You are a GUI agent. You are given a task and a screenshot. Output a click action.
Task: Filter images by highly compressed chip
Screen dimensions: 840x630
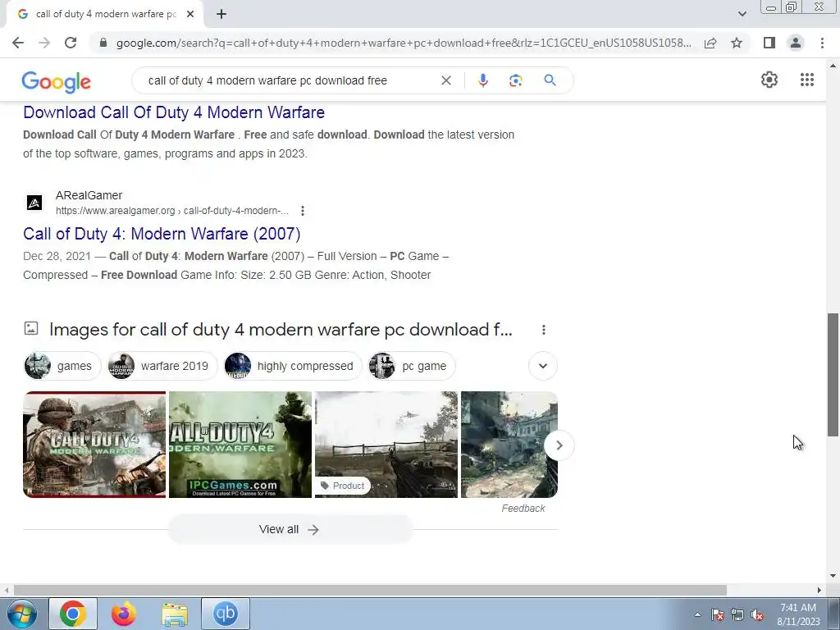tap(293, 366)
